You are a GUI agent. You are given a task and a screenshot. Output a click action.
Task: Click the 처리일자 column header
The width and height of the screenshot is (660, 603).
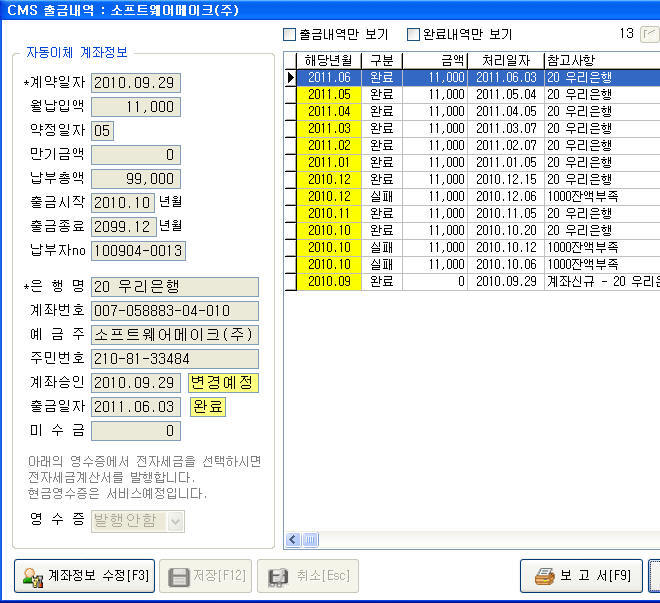click(x=506, y=61)
